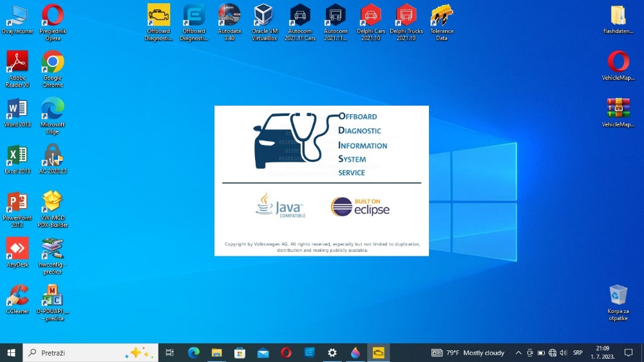Open the Windows Start menu

point(11,352)
